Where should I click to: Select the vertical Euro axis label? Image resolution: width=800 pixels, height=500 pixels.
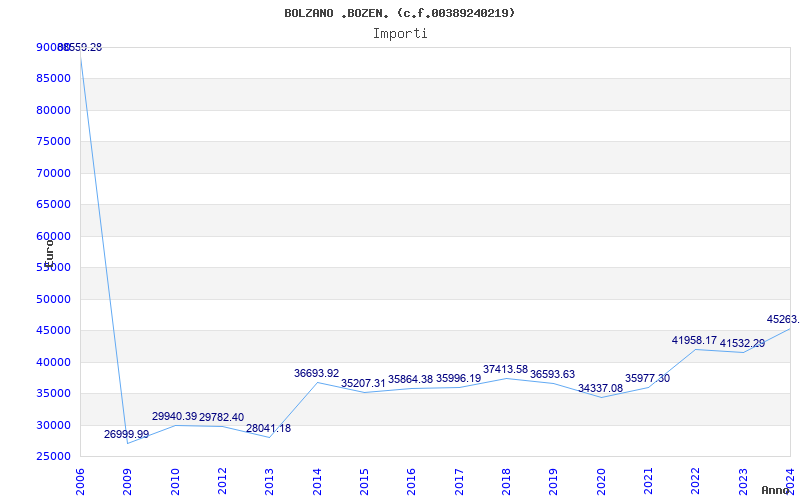(49, 253)
